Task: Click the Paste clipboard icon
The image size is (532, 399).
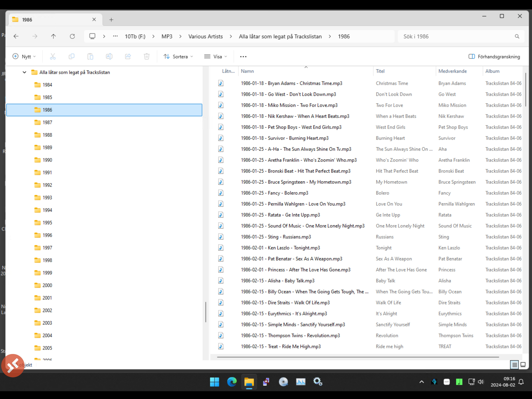Action: coord(90,56)
